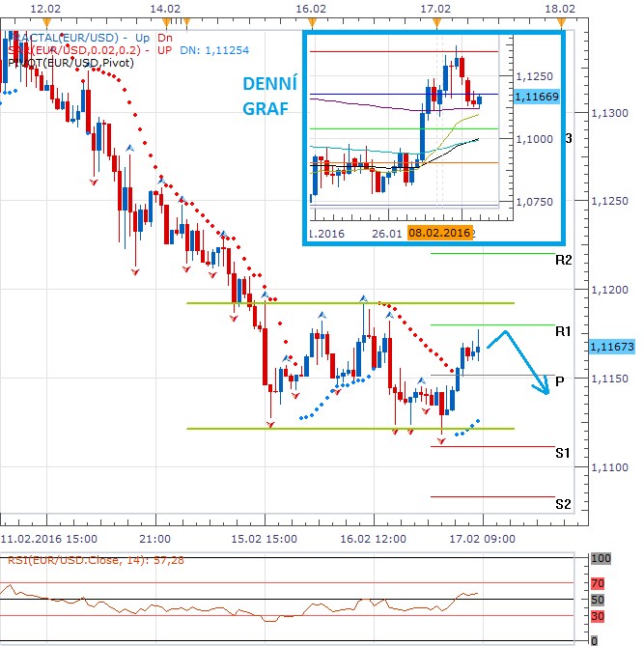
Task: Click the RSI 30 oversold level label
Action: [597, 616]
